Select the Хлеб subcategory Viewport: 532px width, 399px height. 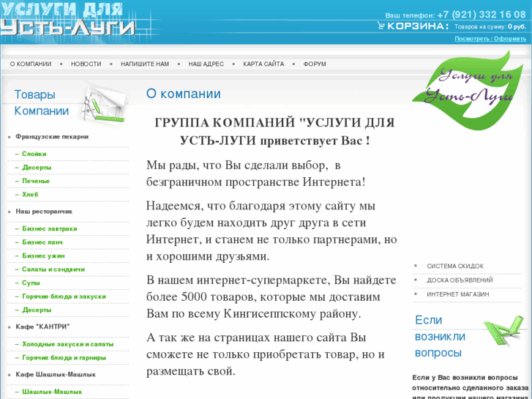tap(30, 195)
